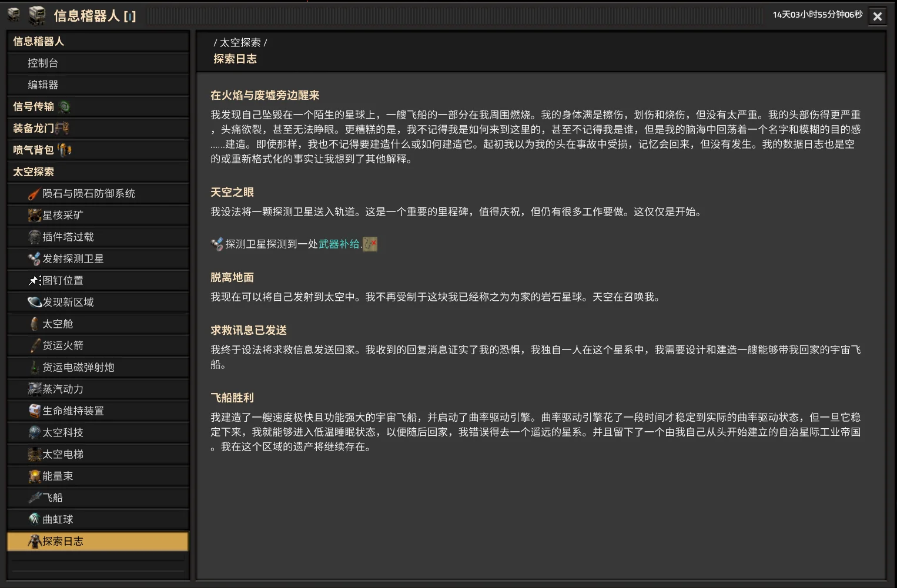897x588 pixels.
Task: Open the 武器补给 link
Action: (339, 244)
